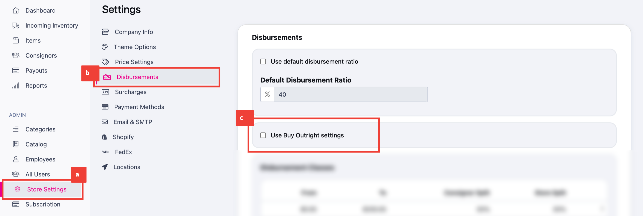Click the ADMIN section label
Viewport: 644px width, 216px height.
[18, 115]
